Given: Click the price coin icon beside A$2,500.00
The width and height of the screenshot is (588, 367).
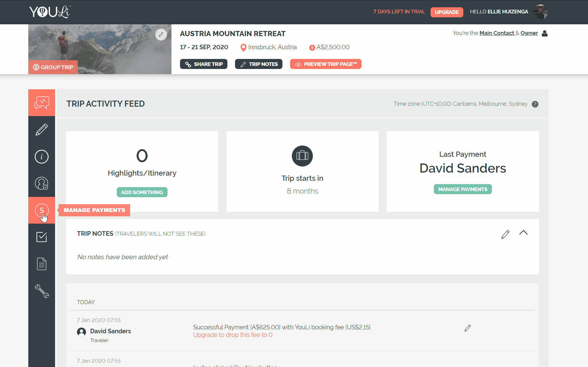Looking at the screenshot, I should point(312,48).
